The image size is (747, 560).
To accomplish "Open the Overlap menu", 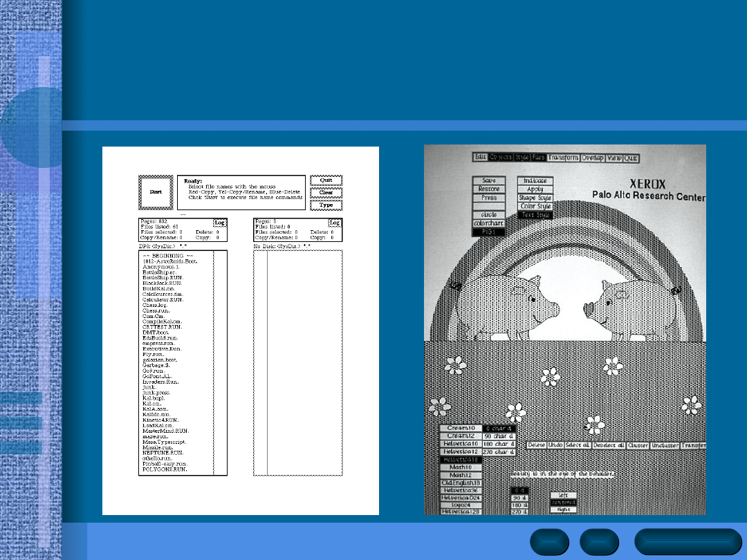I will pos(593,158).
